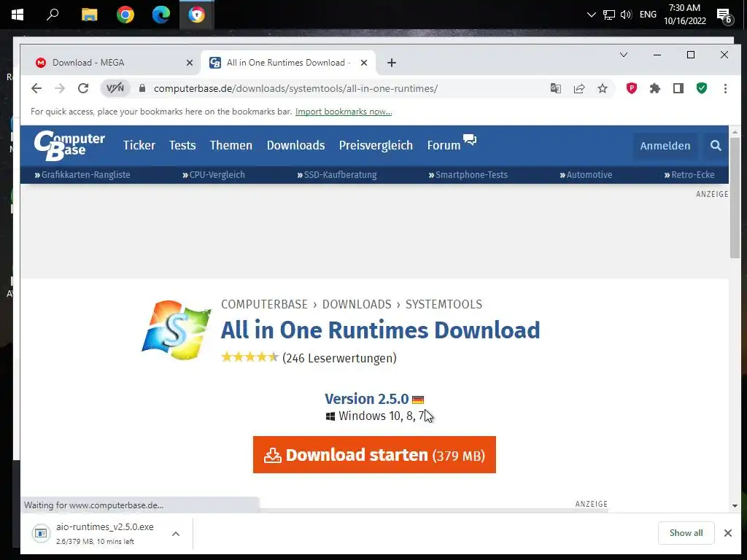This screenshot has width=747, height=560.
Task: Expand the download item options chevron
Action: (176, 534)
